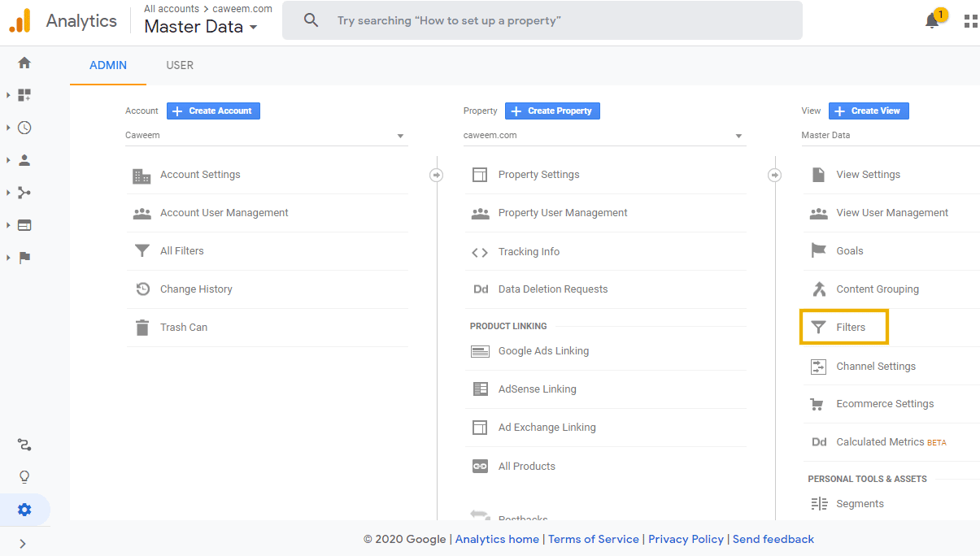Image resolution: width=980 pixels, height=556 pixels.
Task: Open the Master Data view selector dropdown
Action: pos(201,27)
